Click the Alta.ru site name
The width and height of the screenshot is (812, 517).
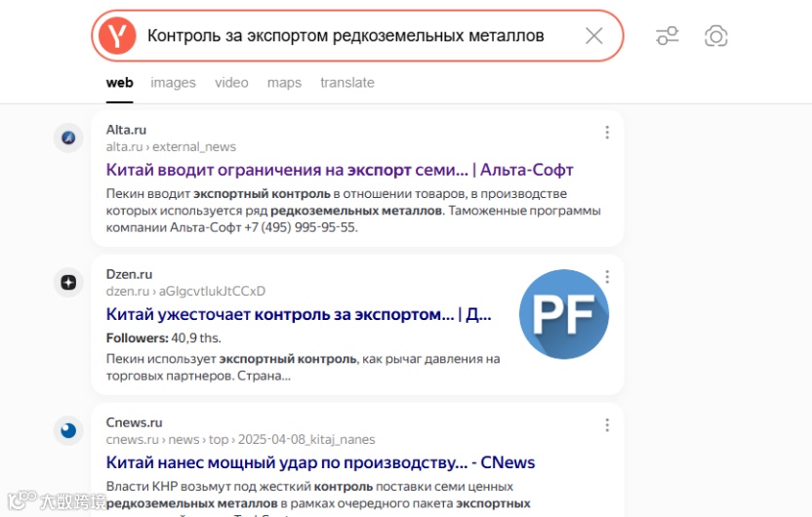(x=126, y=130)
